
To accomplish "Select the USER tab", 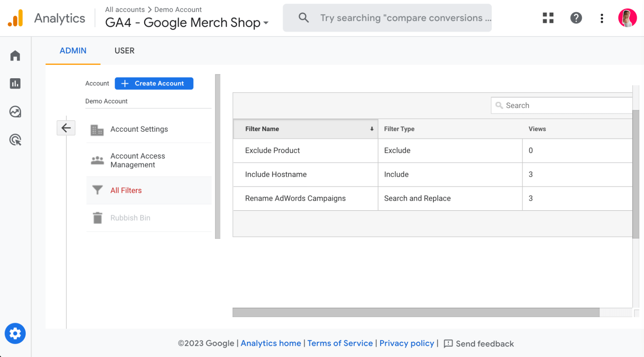I will [x=124, y=51].
